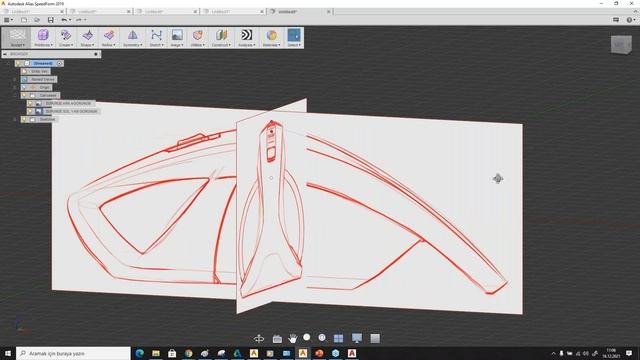Open the application file menu grid icon
Viewport: 640px width, 360px height.
coord(7,20)
